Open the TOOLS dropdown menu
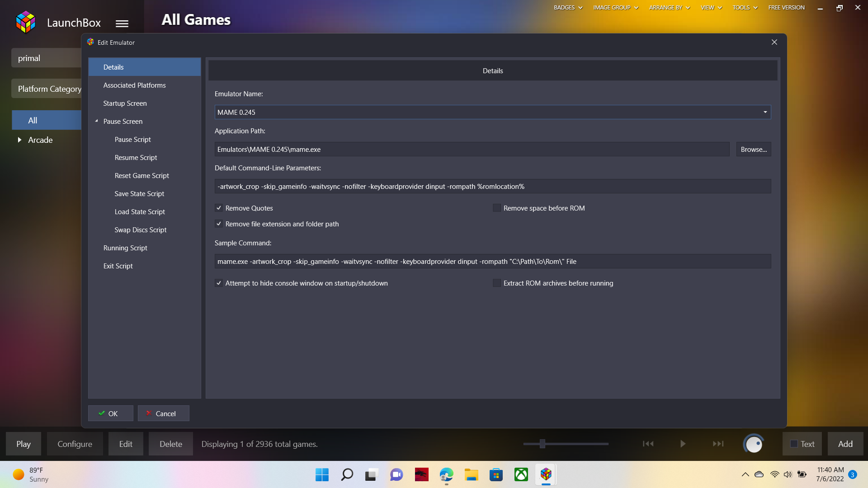 745,7
